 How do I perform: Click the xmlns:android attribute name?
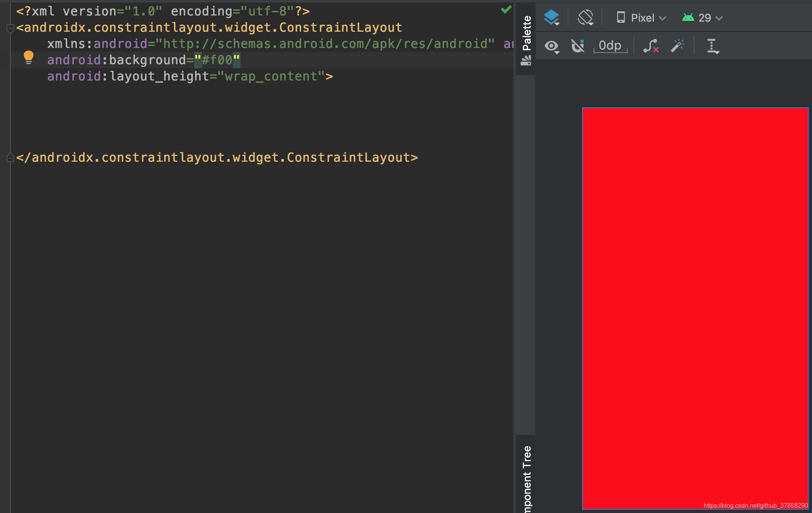click(97, 44)
